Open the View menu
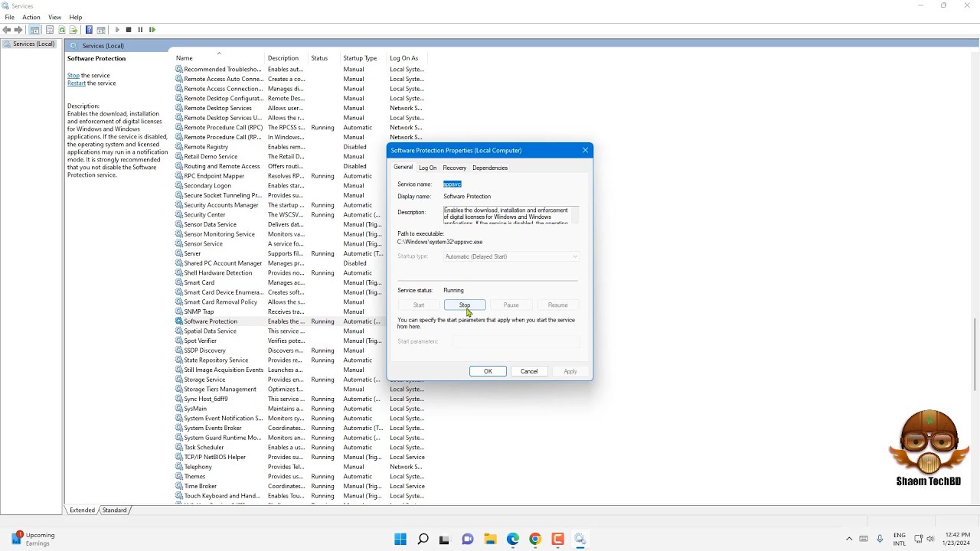 click(x=55, y=17)
